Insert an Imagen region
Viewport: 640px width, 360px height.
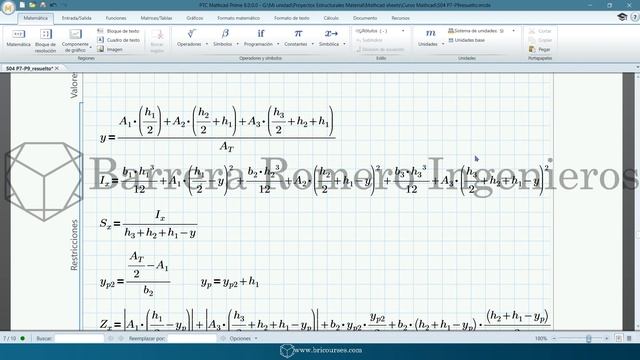click(x=110, y=49)
